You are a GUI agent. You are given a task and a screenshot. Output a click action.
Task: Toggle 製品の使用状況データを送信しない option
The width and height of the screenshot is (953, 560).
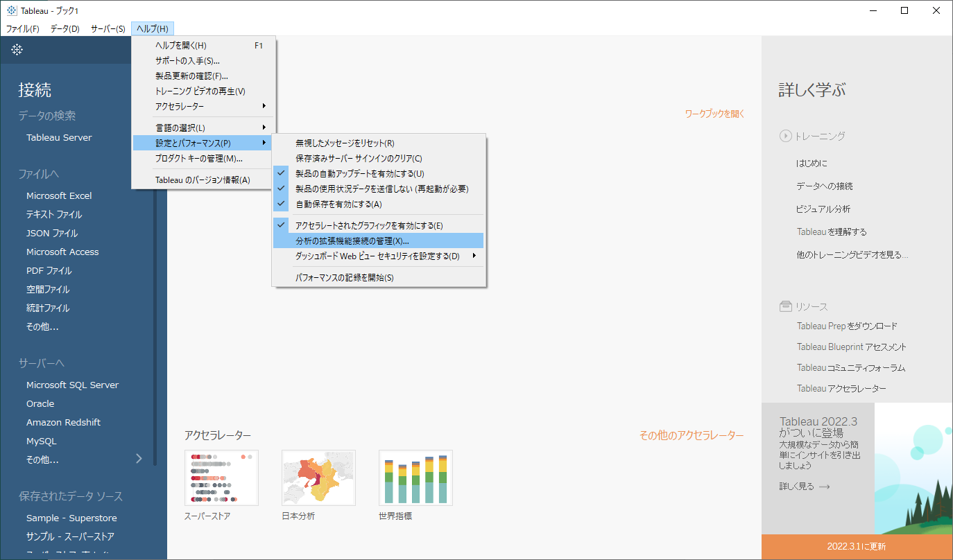point(377,189)
